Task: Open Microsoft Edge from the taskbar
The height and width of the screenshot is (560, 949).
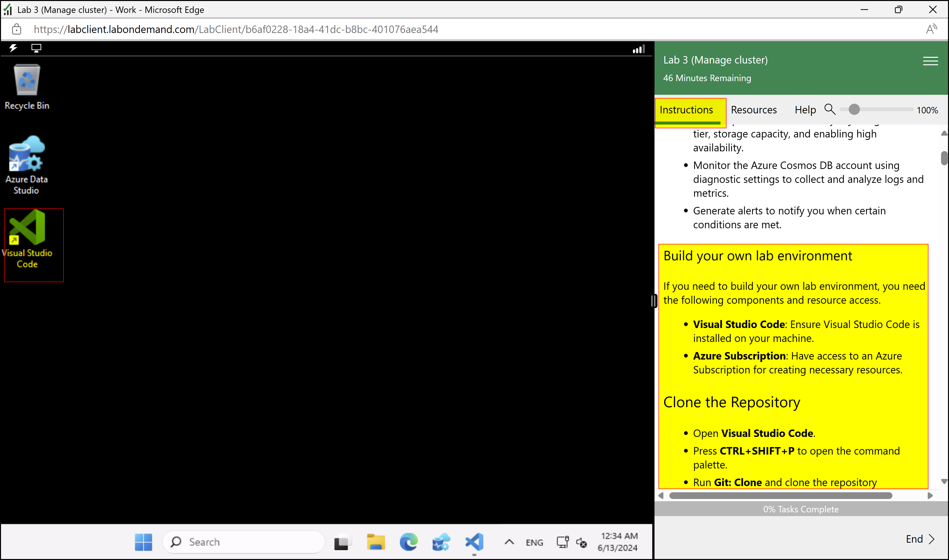Action: coord(409,542)
